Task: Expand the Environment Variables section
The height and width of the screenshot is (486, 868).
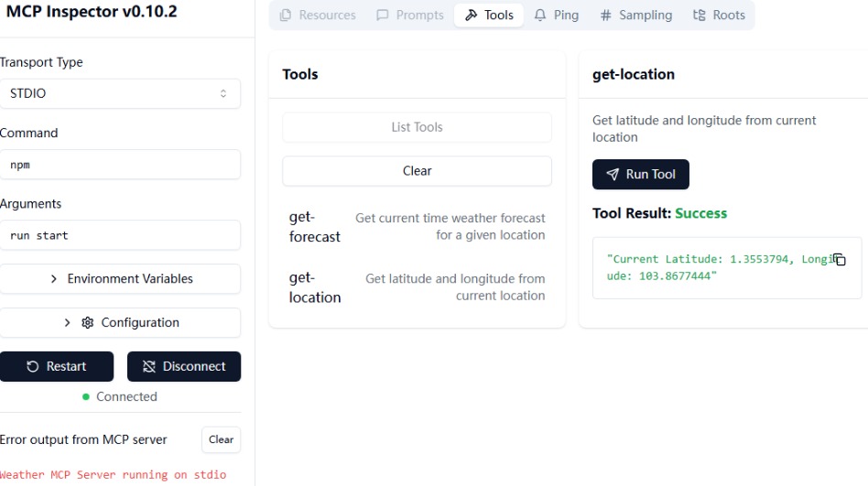Action: click(x=119, y=279)
